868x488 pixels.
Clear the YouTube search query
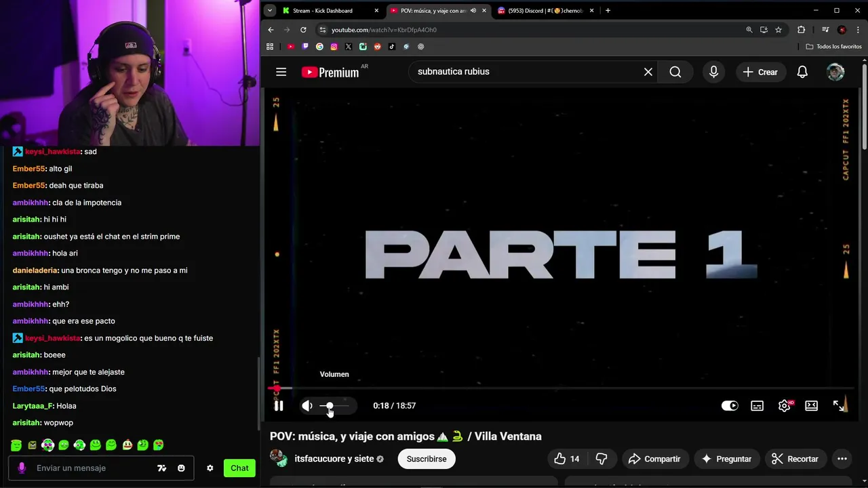tap(648, 72)
